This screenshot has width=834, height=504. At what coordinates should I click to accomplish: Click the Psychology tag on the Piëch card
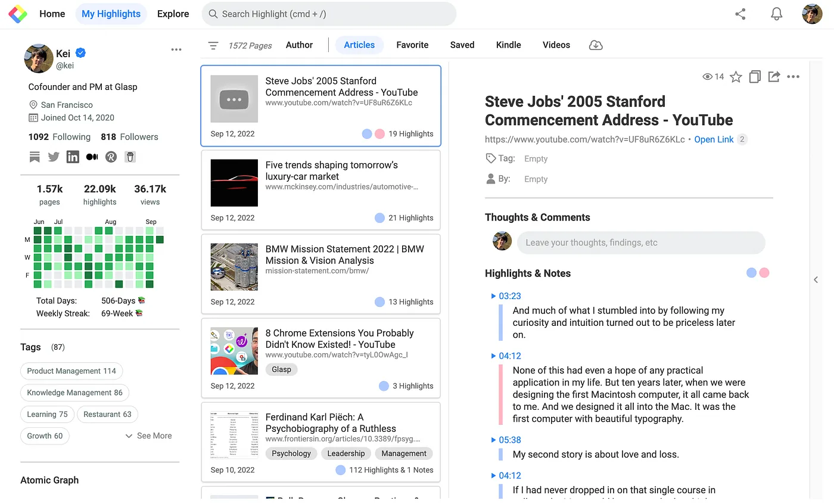tap(291, 453)
